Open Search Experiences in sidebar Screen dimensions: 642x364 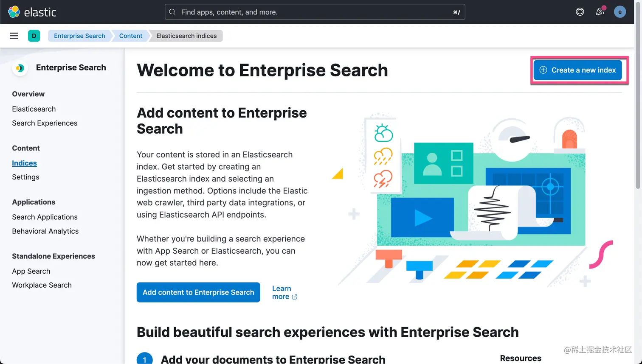45,123
